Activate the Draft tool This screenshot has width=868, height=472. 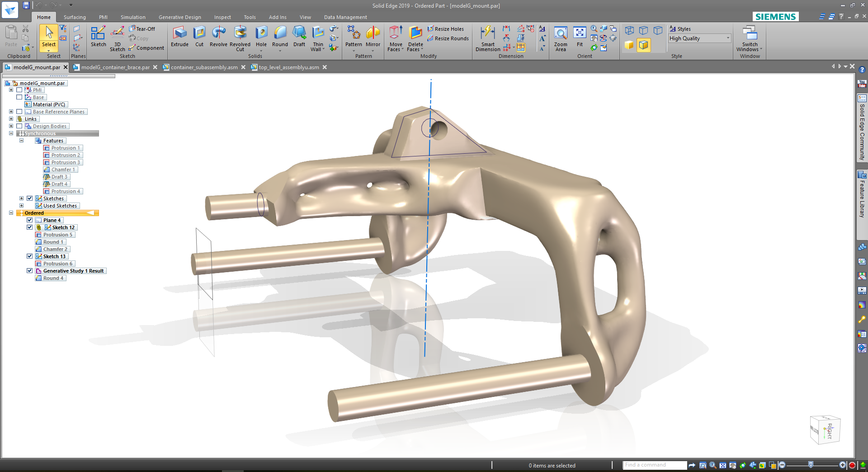coord(299,36)
